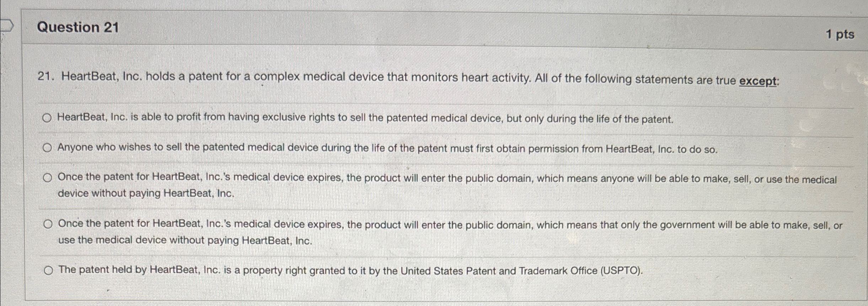Pick the 'only the government' answer choice
Viewport: 868px width, 306px height.
click(x=48, y=223)
